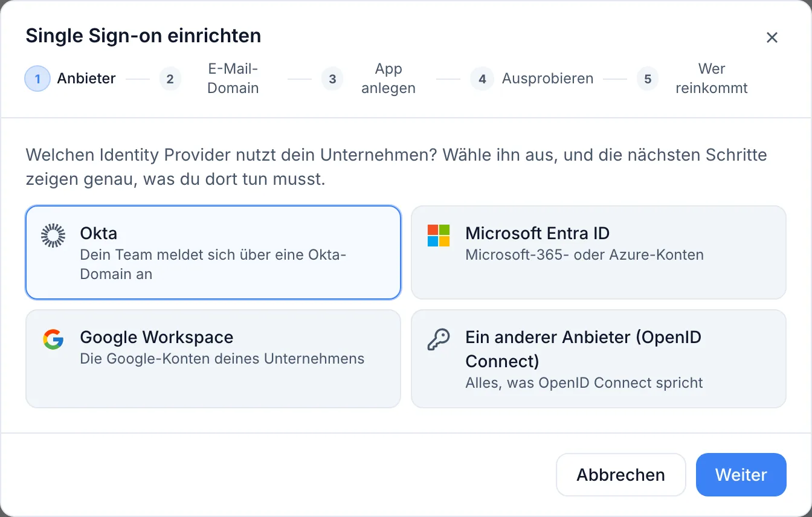The width and height of the screenshot is (812, 517).
Task: Click text 'Microsoft-365- oder Azure-Konten'
Action: (x=585, y=255)
